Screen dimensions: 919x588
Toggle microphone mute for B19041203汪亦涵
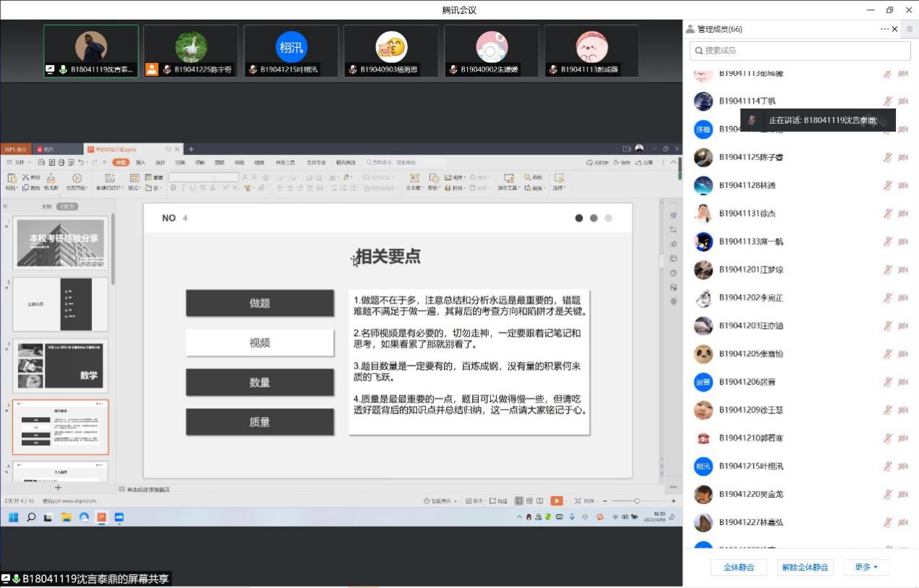click(887, 326)
